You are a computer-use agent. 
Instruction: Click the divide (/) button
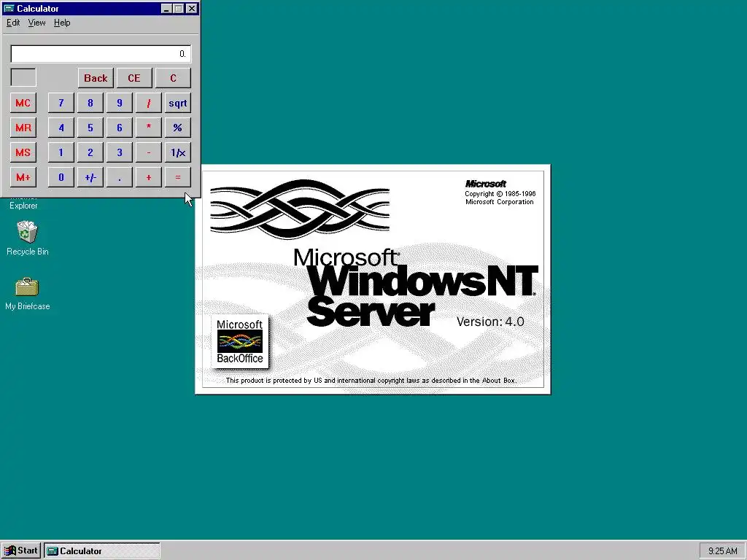click(149, 103)
